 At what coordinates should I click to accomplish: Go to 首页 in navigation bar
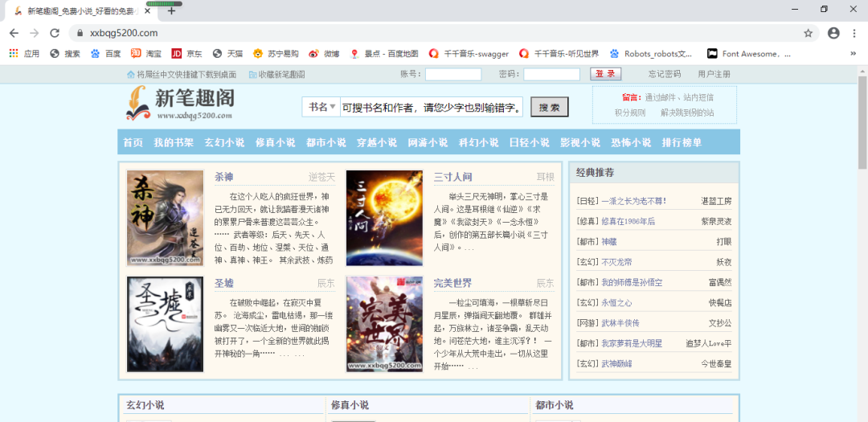[x=133, y=142]
